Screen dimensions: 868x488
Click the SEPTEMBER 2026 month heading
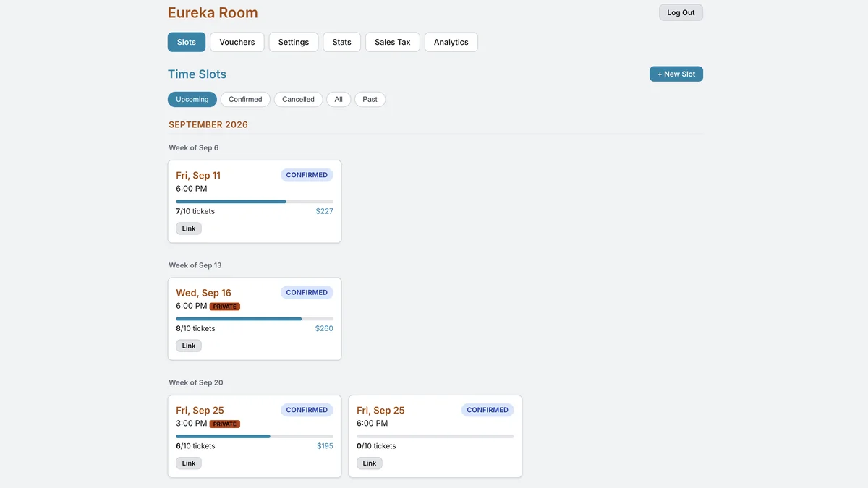pyautogui.click(x=208, y=124)
